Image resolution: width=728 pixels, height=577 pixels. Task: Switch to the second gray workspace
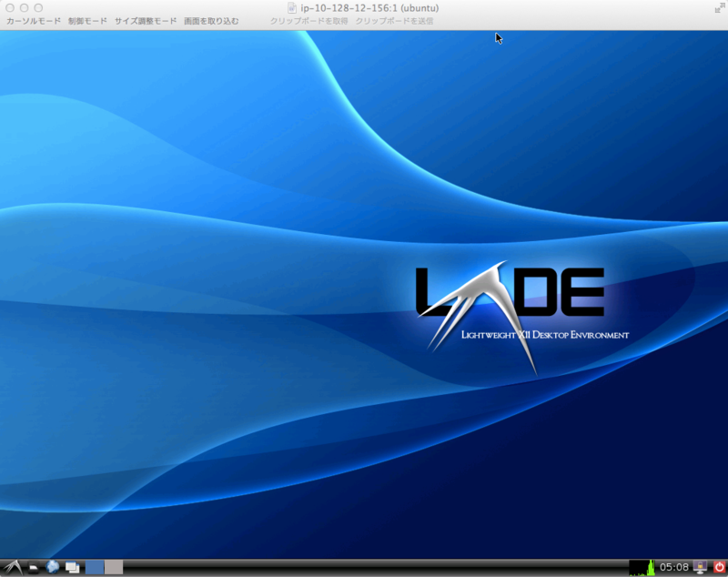(x=114, y=567)
